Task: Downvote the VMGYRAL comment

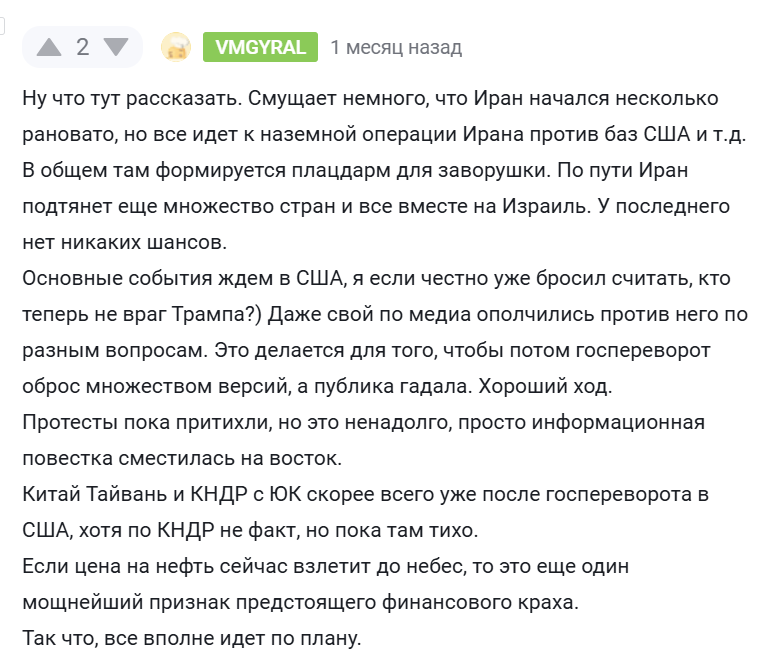Action: coord(116,47)
